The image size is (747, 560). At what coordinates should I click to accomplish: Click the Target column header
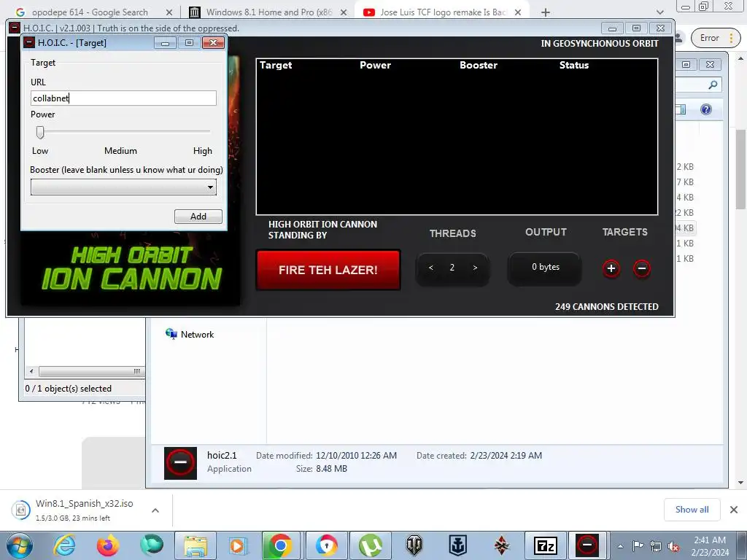276,65
